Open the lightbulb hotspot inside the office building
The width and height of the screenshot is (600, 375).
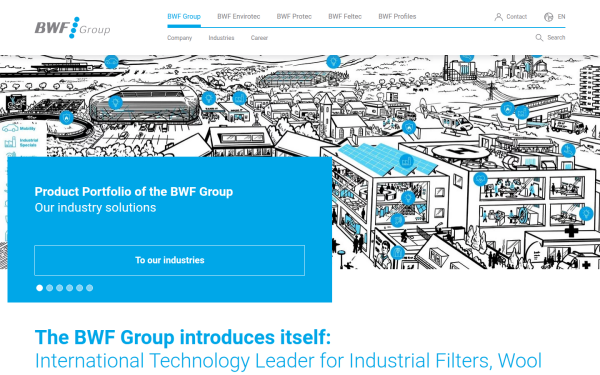click(408, 198)
